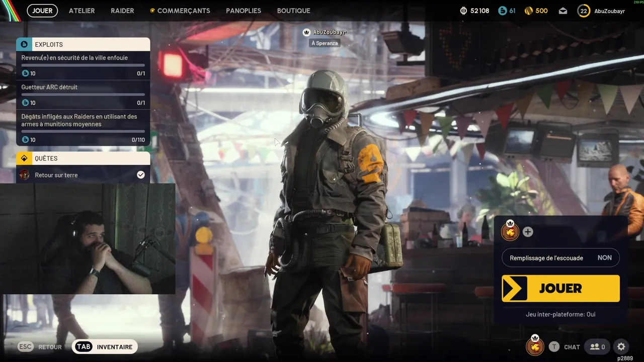Toggle Remplissage de l'escouade setting
Image resolution: width=644 pixels, height=362 pixels.
coord(560,258)
